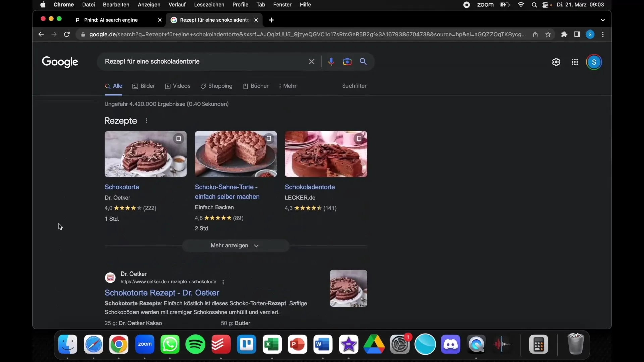Image resolution: width=644 pixels, height=362 pixels.
Task: Open Spotify from the dock
Action: [196, 344]
